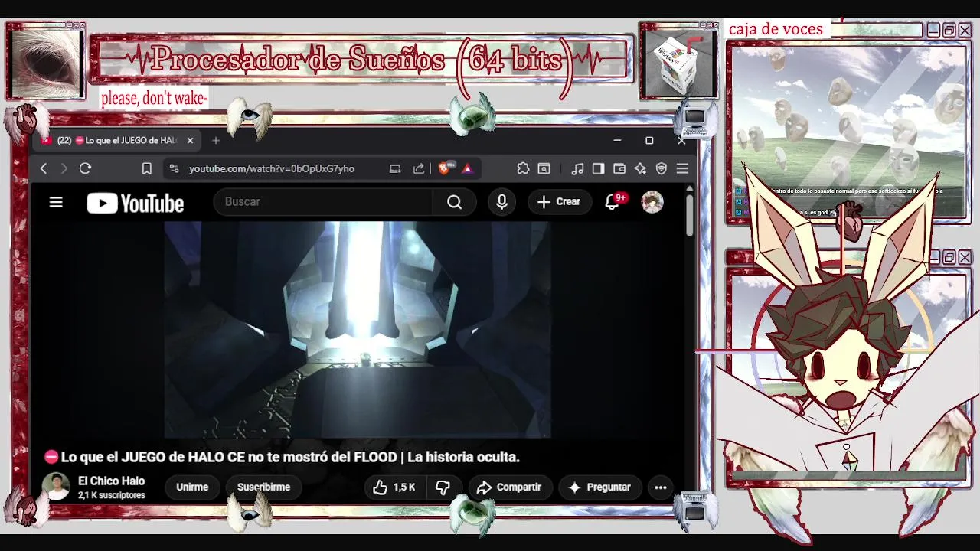Open the browser extensions puzzle icon
Image resolution: width=980 pixels, height=551 pixels.
[523, 168]
